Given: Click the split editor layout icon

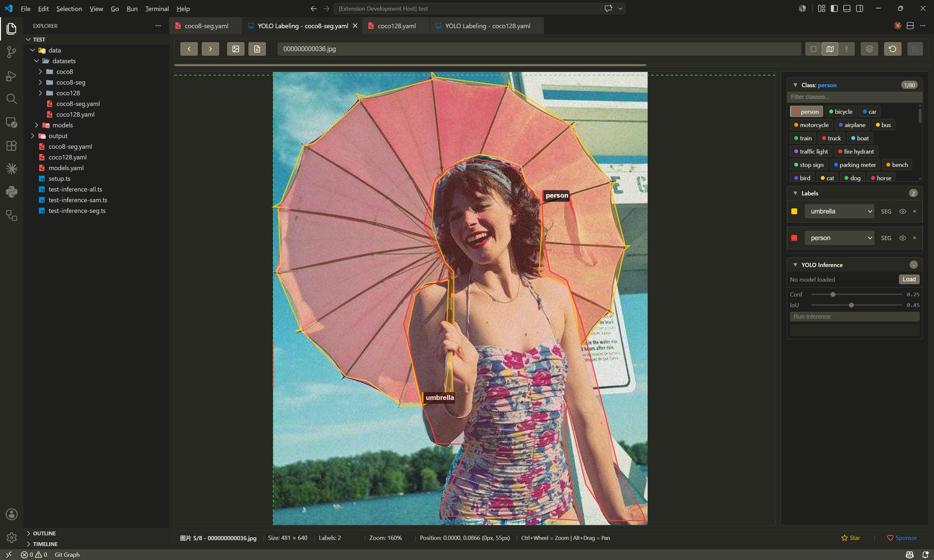Looking at the screenshot, I should tap(910, 26).
